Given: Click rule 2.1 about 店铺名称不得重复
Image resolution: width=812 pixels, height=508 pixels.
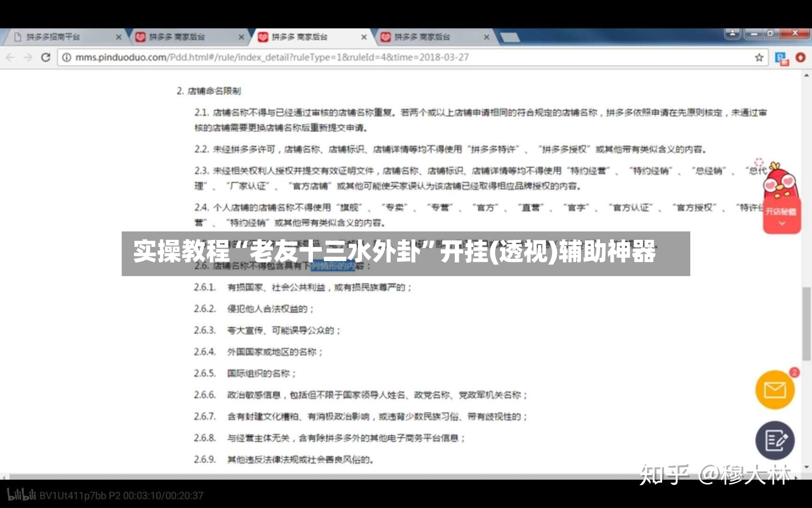Looking at the screenshot, I should click(x=480, y=120).
